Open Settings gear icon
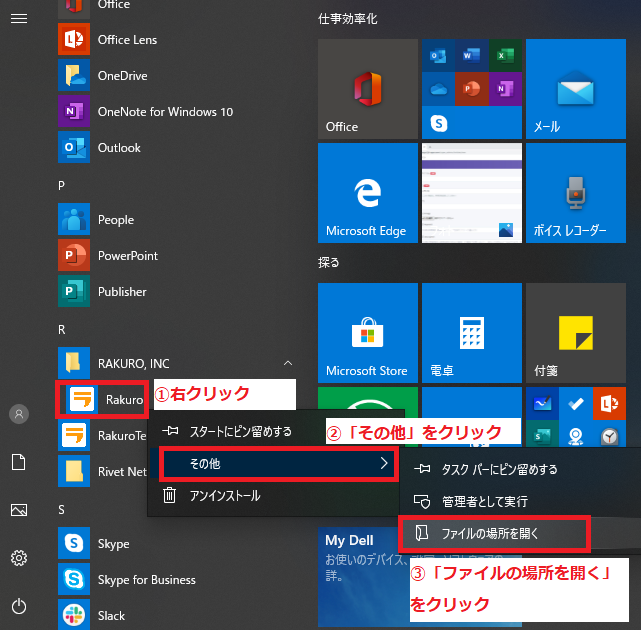 coord(19,558)
